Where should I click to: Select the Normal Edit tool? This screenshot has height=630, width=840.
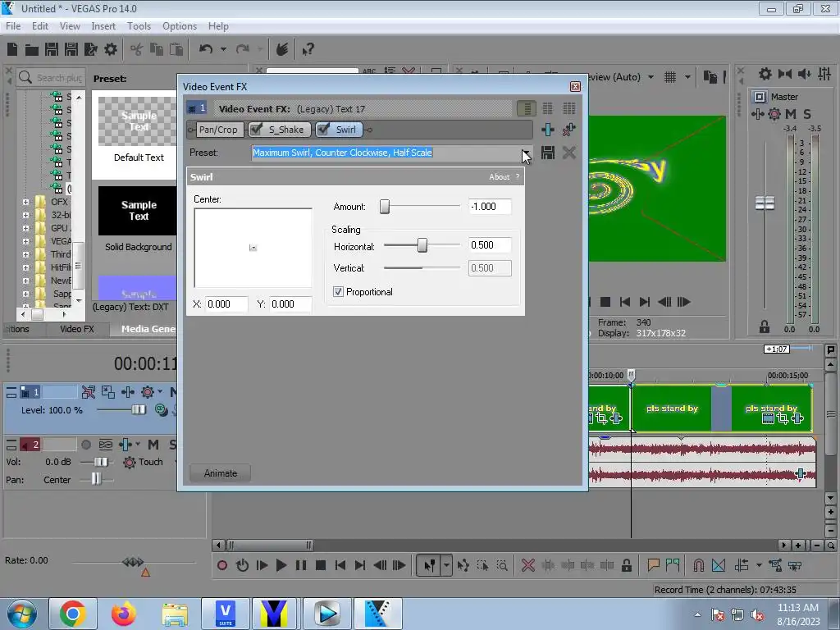tap(430, 565)
